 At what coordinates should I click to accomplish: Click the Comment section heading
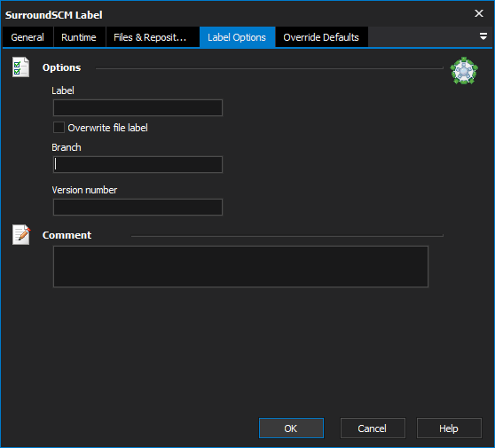click(67, 235)
